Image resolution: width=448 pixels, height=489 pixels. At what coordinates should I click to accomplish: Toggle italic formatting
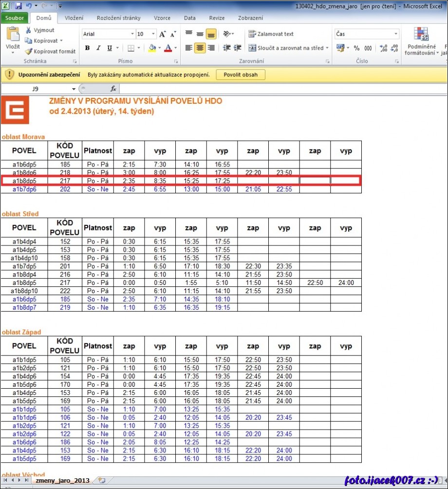[98, 48]
